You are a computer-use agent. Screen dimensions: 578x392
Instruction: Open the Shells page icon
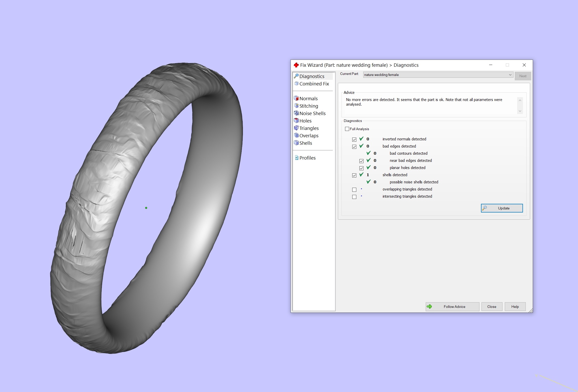(x=296, y=143)
